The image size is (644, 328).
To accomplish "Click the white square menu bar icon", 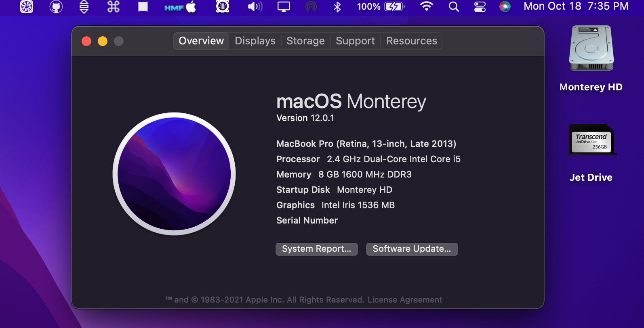I will (143, 6).
